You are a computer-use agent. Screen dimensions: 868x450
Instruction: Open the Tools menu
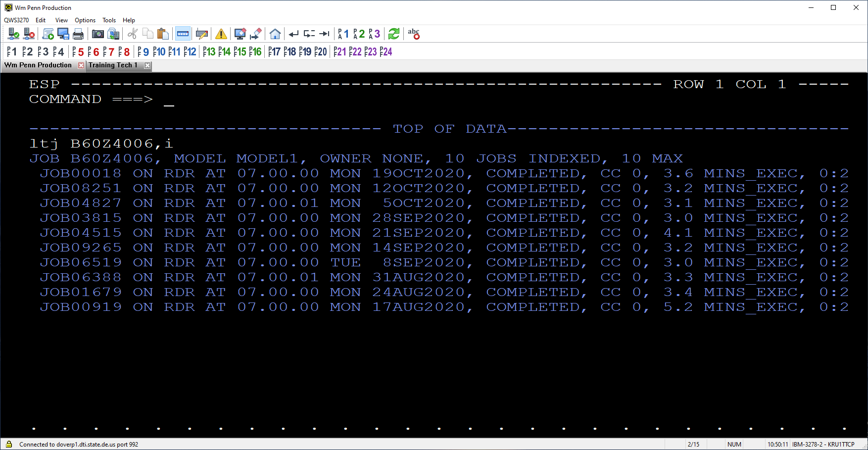pyautogui.click(x=109, y=20)
